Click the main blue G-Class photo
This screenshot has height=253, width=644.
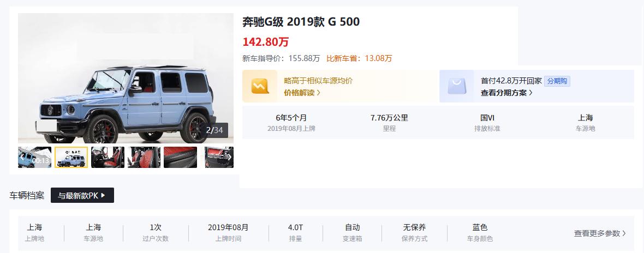[x=126, y=78]
